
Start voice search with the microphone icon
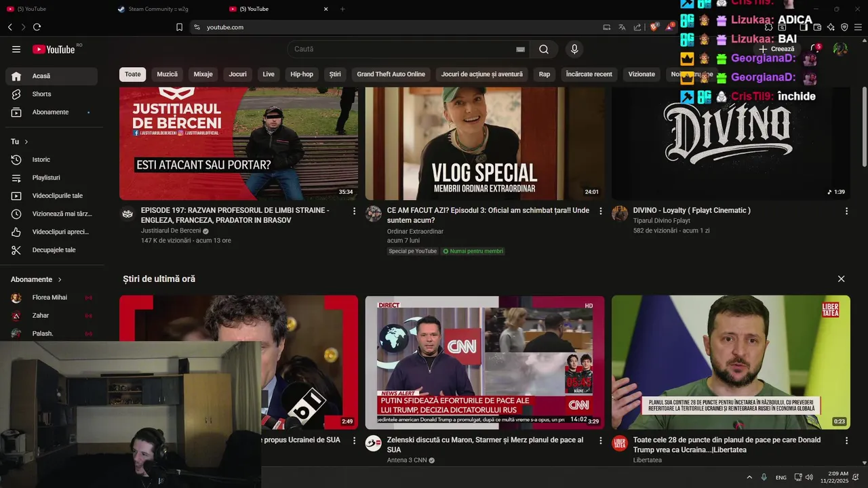[574, 49]
